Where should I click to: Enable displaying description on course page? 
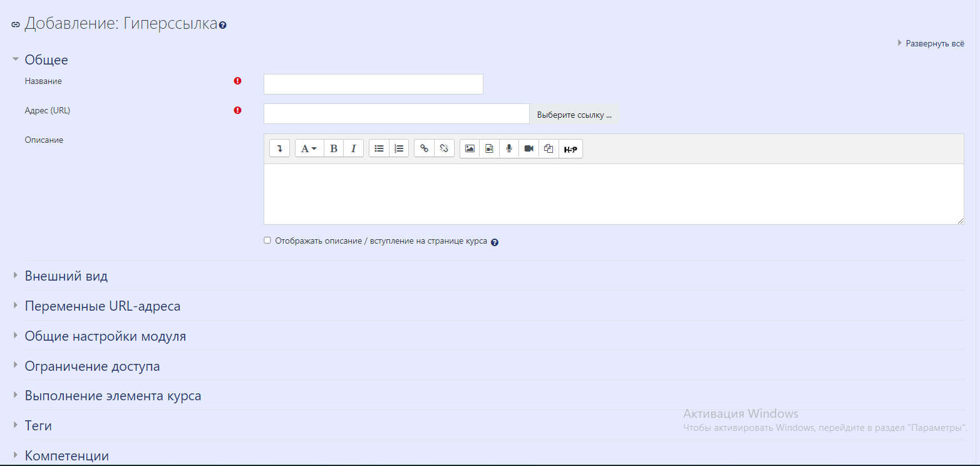267,240
